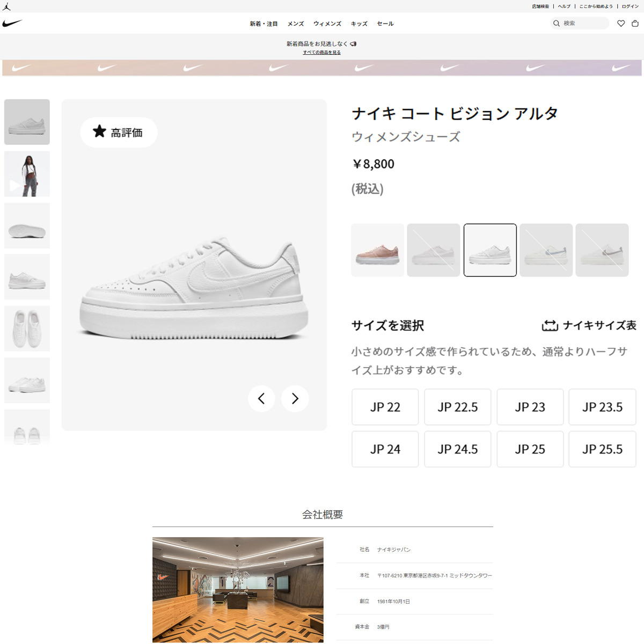The height and width of the screenshot is (644, 644).
Task: Click the ヘルプ link
Action: pos(564,6)
